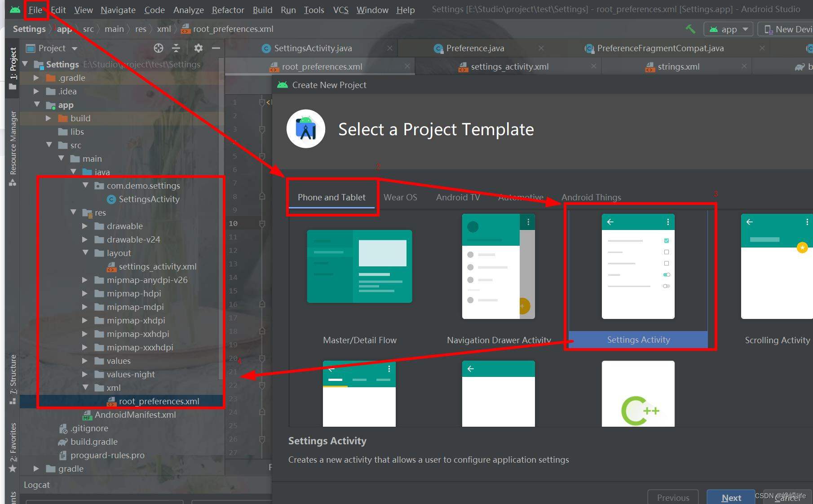Close the settings_activity.xml editor tab
Screen dimensions: 813x504
(593, 66)
